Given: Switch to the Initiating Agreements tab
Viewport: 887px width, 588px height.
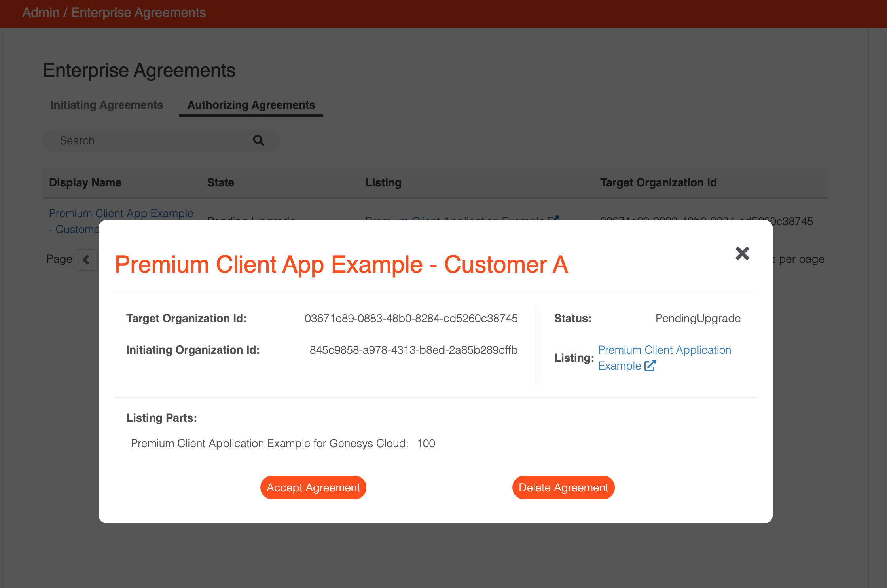Looking at the screenshot, I should pos(107,105).
